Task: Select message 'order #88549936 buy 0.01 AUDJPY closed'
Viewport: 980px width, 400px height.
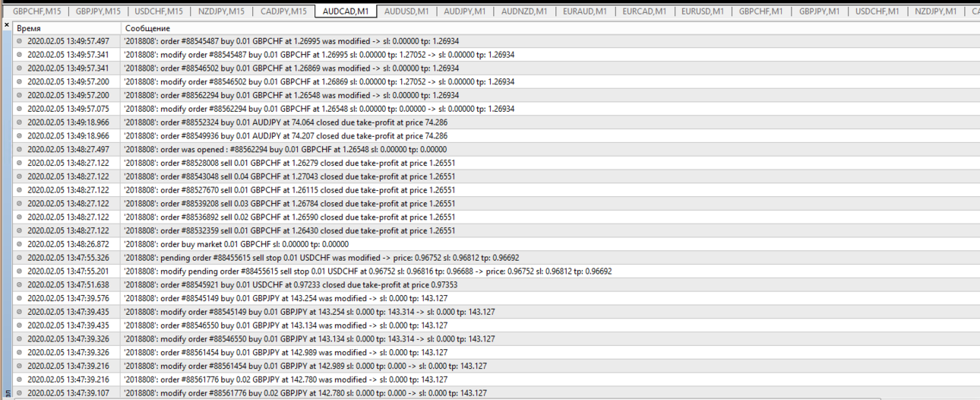Action: [x=286, y=136]
